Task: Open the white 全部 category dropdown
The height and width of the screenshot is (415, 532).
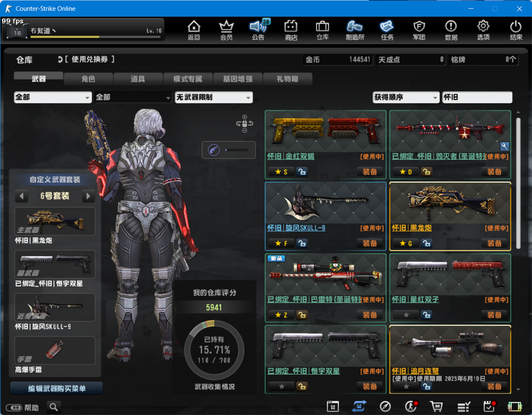Action: [53, 97]
